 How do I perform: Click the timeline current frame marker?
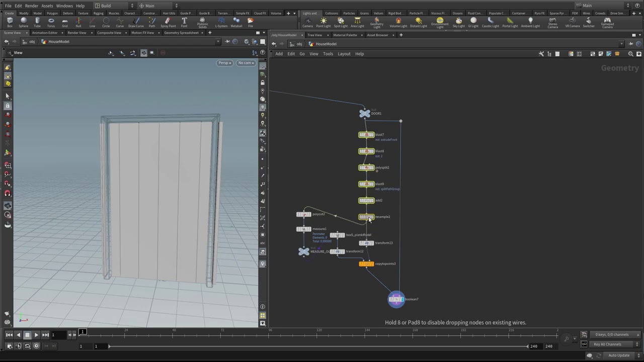click(83, 332)
